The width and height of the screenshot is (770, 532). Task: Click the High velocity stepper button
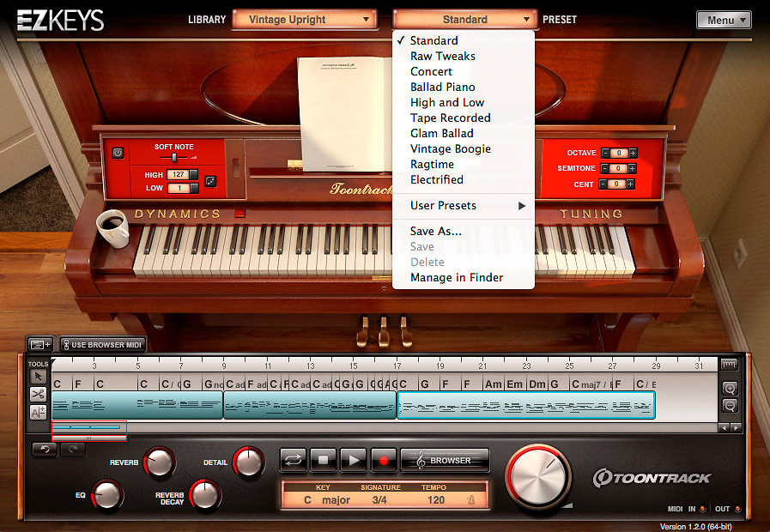194,175
